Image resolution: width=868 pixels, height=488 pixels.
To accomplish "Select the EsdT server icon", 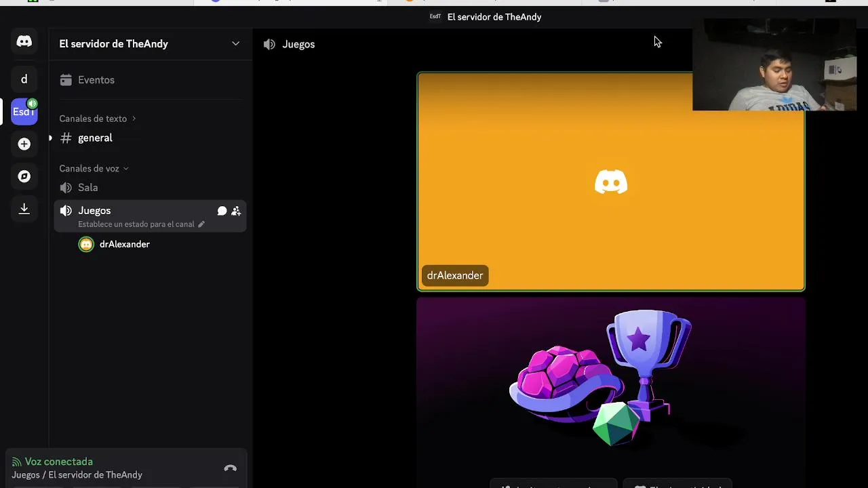I will tap(24, 112).
